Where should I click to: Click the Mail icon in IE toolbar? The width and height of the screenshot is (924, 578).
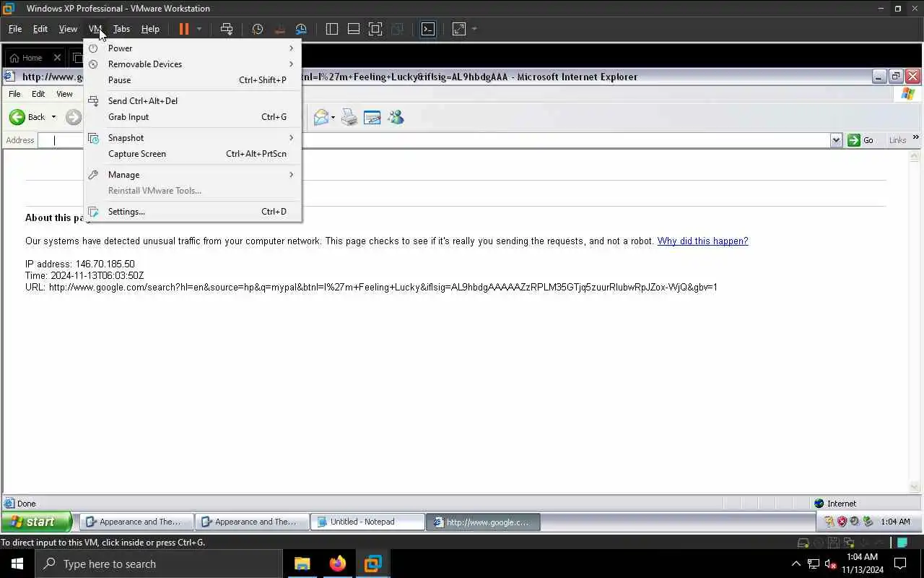(x=321, y=117)
